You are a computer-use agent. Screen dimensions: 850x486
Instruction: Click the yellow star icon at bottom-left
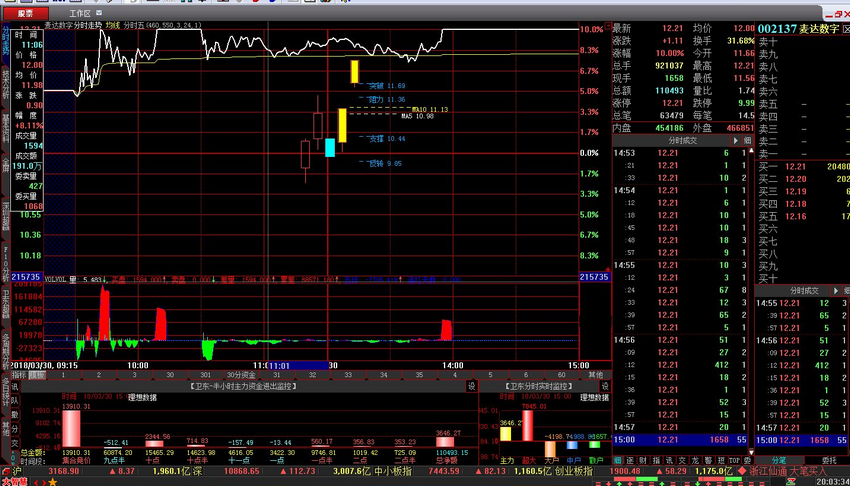pyautogui.click(x=53, y=482)
